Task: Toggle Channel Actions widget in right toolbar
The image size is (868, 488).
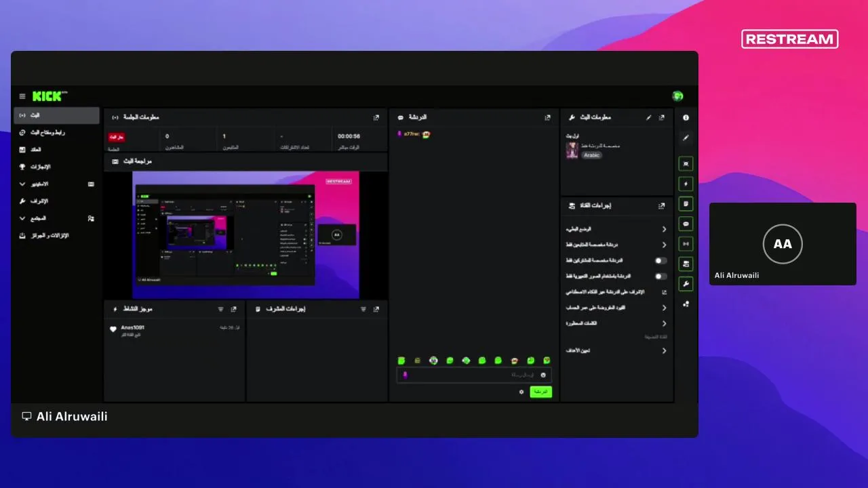Action: (686, 264)
